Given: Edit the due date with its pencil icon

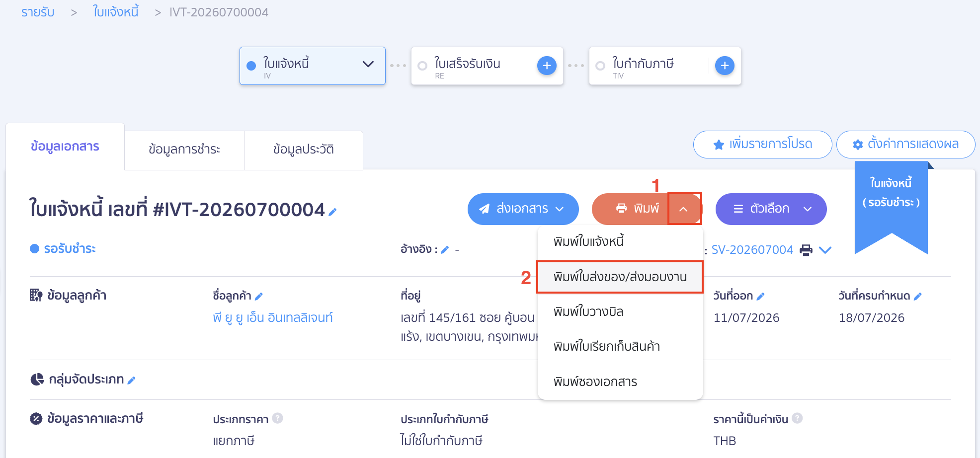Looking at the screenshot, I should pyautogui.click(x=917, y=297).
